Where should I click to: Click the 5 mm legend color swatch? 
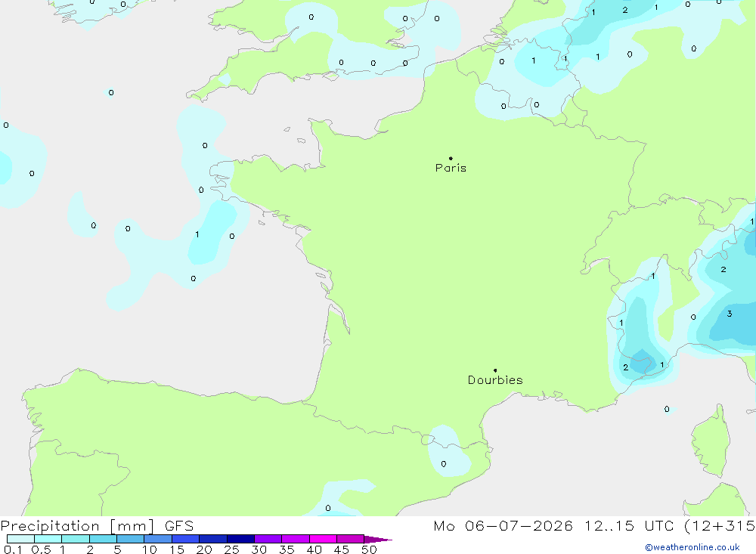pos(130,539)
